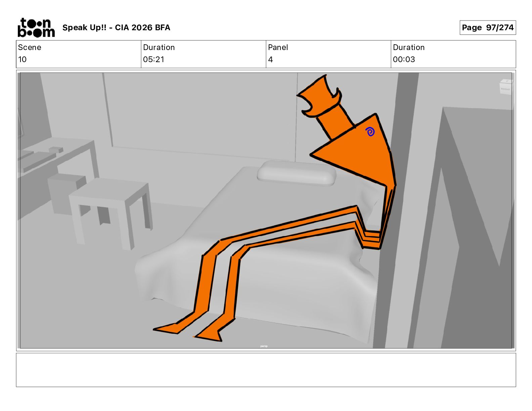Select the 'Panel' header label
This screenshot has width=532, height=411.
pyautogui.click(x=278, y=47)
